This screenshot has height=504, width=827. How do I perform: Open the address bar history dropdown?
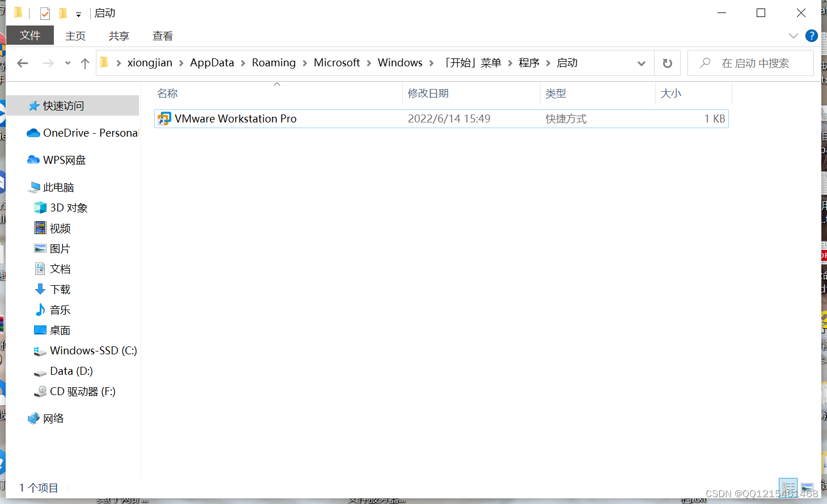(x=642, y=63)
